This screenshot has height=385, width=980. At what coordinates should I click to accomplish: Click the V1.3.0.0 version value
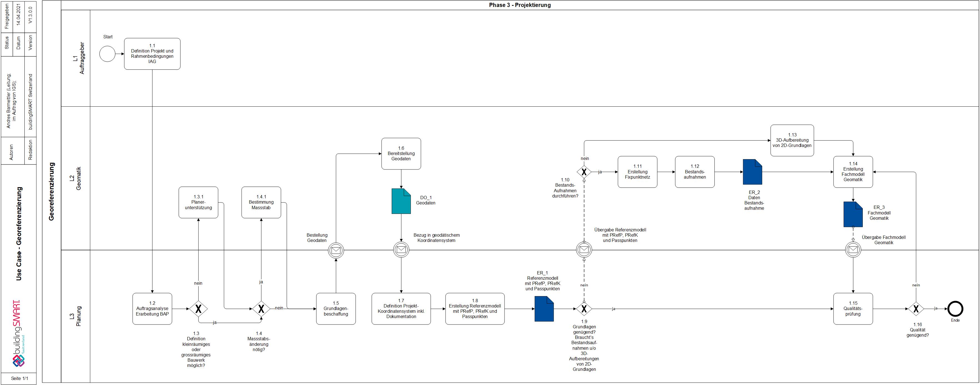[31, 15]
